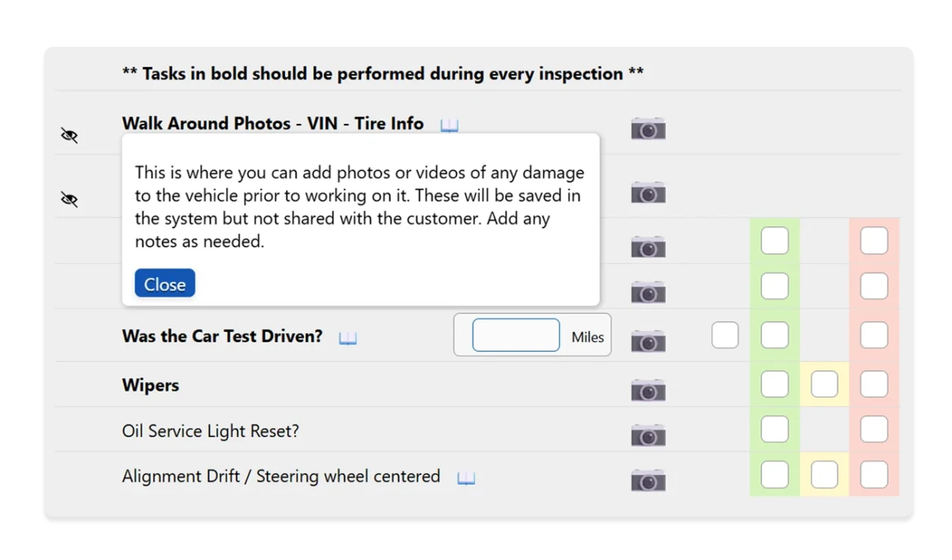Click the book icon next to Was the Car Test Driven

[347, 338]
